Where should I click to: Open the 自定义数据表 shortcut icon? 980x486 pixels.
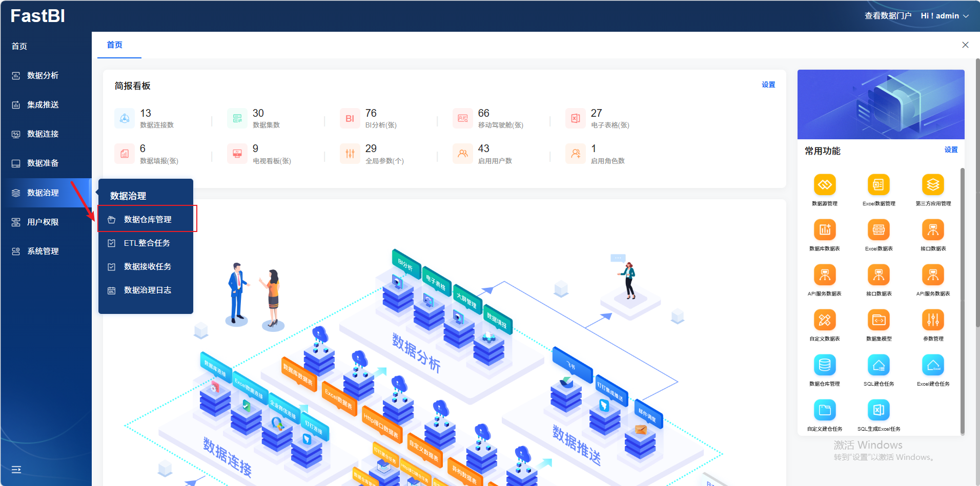tap(824, 320)
